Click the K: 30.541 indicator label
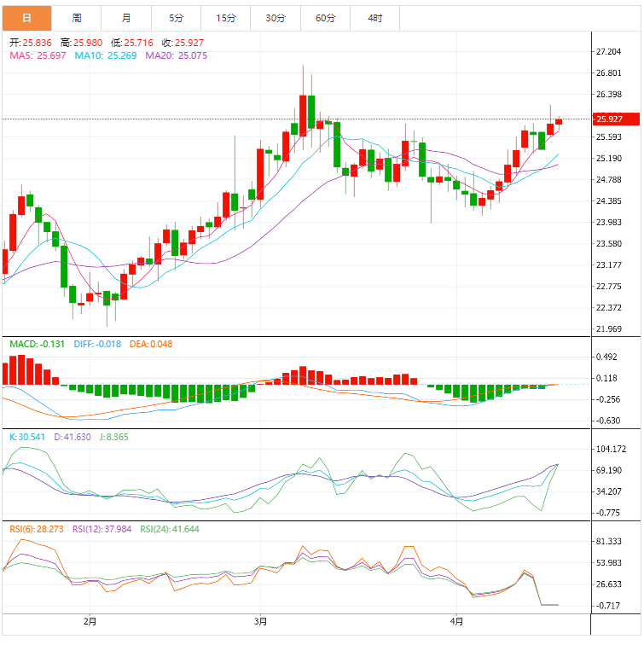644x645 pixels. (27, 437)
